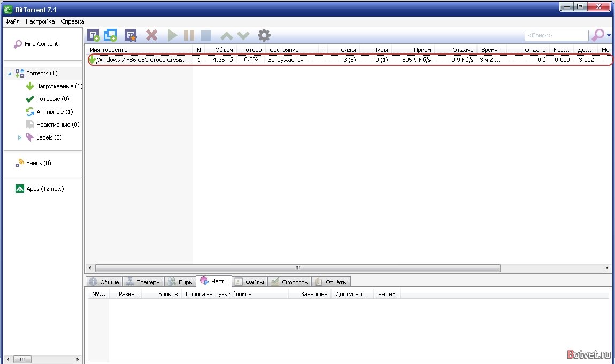This screenshot has height=364, width=615.
Task: Open the Файл menu
Action: pyautogui.click(x=12, y=21)
